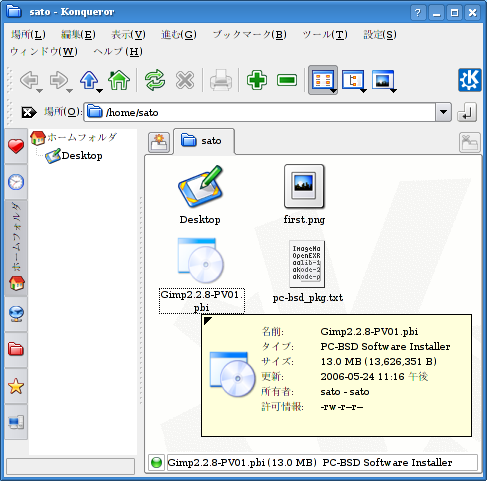Select the pc-bsd_pkg.txt file

(307, 272)
